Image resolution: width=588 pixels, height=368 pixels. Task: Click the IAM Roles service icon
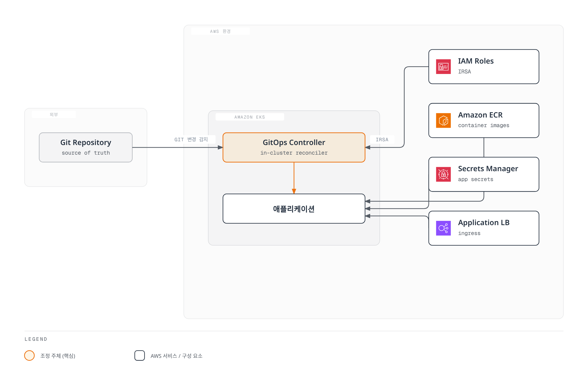(443, 66)
